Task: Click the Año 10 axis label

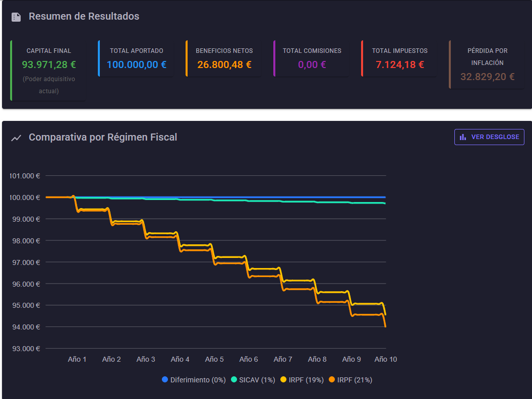Action: pos(385,359)
